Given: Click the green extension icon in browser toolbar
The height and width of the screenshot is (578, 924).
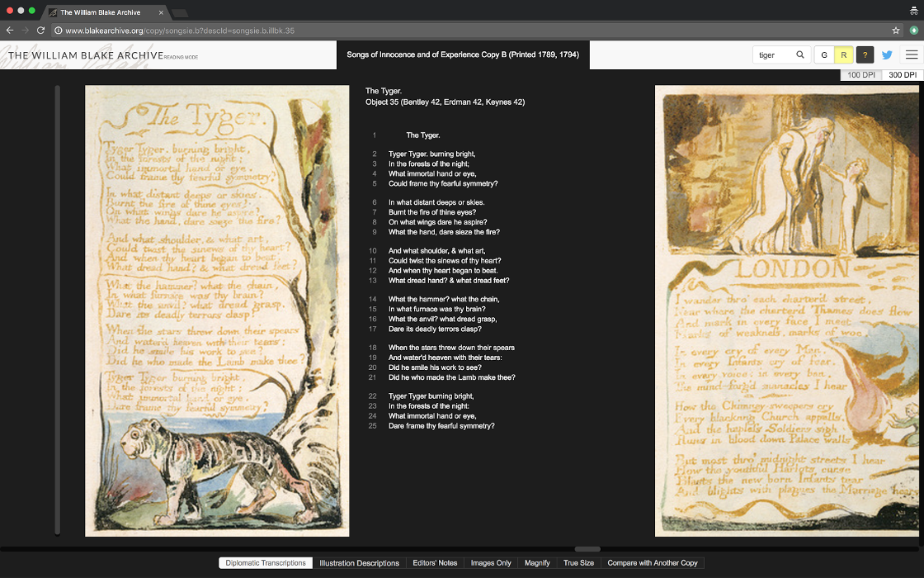Looking at the screenshot, I should (914, 30).
